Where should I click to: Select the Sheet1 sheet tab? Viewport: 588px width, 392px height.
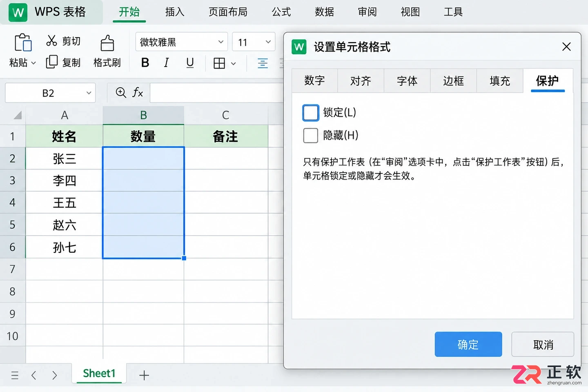[99, 373]
